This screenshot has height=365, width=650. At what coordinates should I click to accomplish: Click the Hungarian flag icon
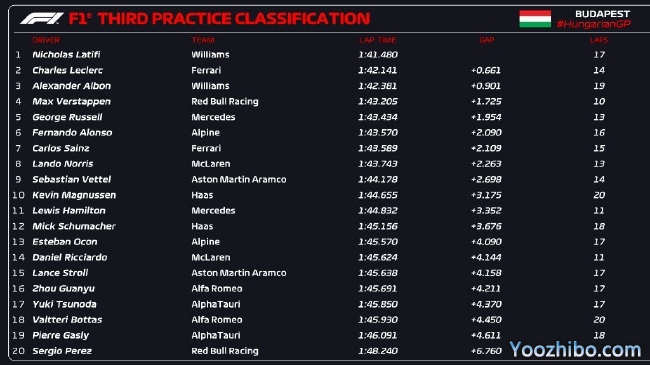coord(535,19)
